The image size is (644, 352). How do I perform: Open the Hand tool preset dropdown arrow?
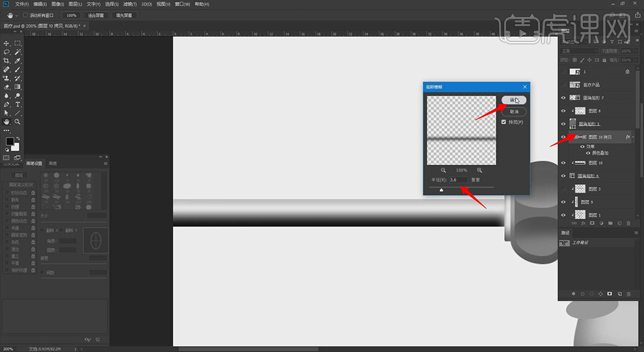click(x=16, y=15)
